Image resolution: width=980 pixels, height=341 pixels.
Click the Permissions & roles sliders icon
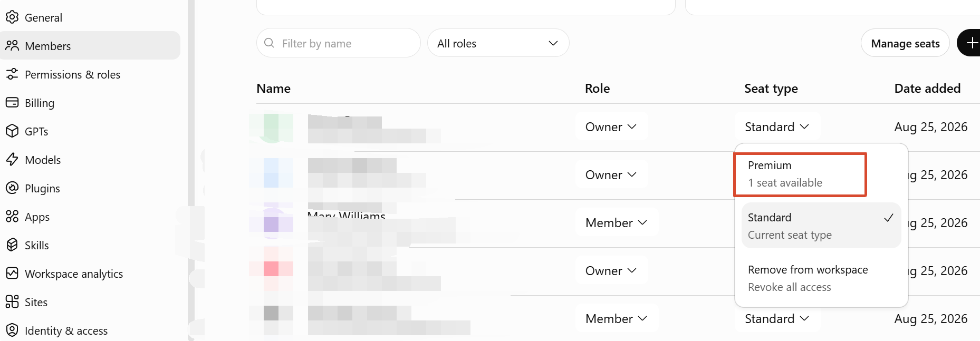point(12,74)
